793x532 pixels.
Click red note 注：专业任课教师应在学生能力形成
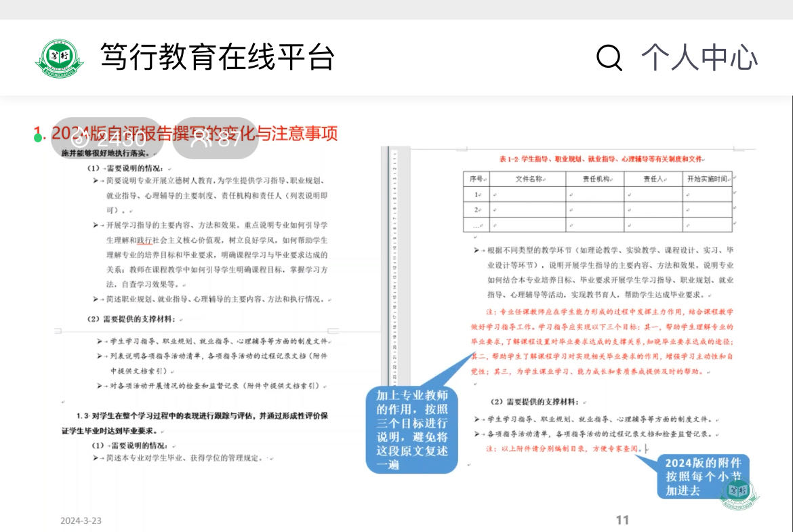[602, 342]
